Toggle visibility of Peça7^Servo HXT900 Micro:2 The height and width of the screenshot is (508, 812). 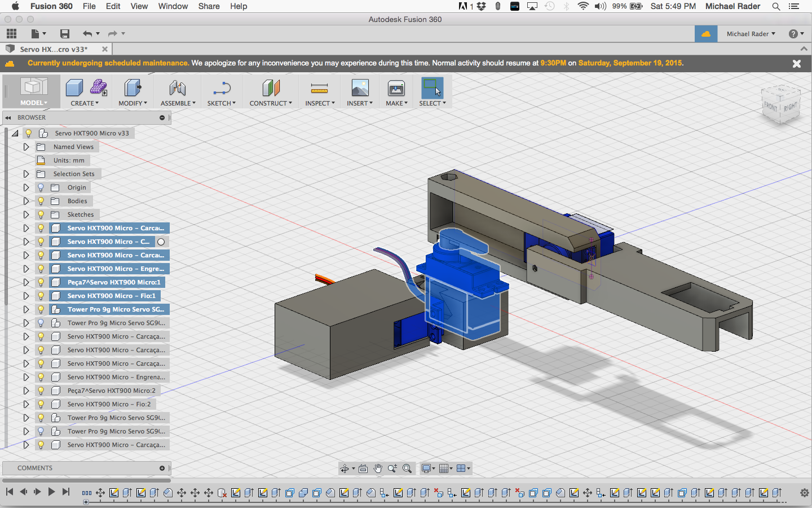click(x=41, y=391)
